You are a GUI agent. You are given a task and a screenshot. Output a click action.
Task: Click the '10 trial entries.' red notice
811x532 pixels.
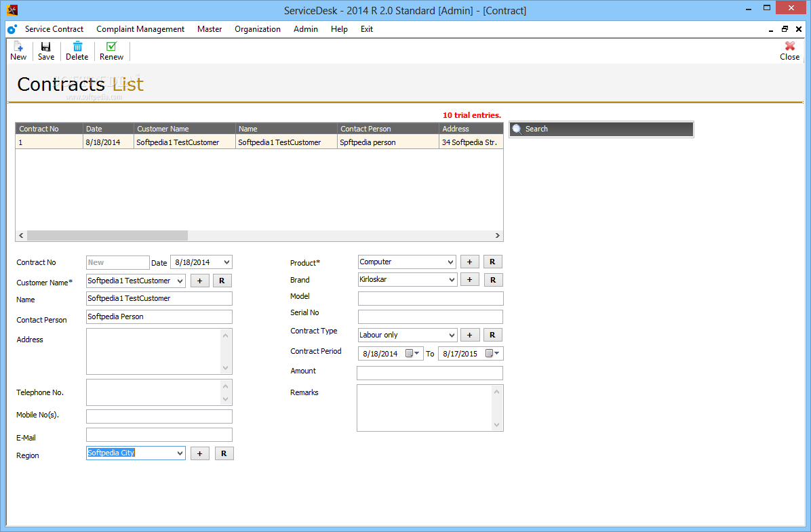472,115
